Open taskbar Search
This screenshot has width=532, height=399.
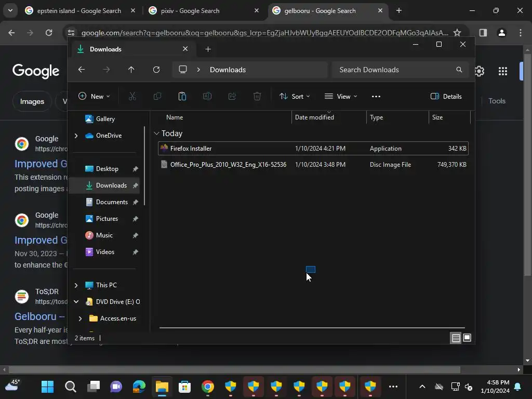70,387
